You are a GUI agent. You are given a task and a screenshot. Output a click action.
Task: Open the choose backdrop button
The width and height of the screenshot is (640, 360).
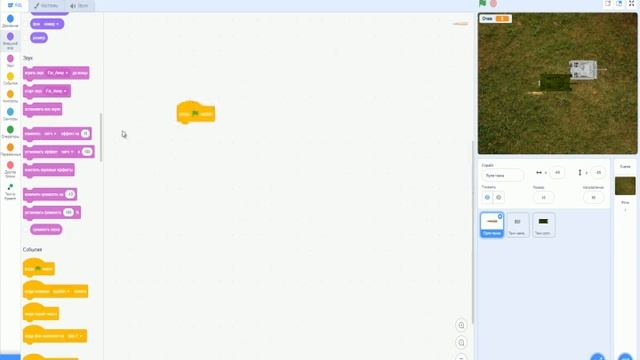[625, 357]
